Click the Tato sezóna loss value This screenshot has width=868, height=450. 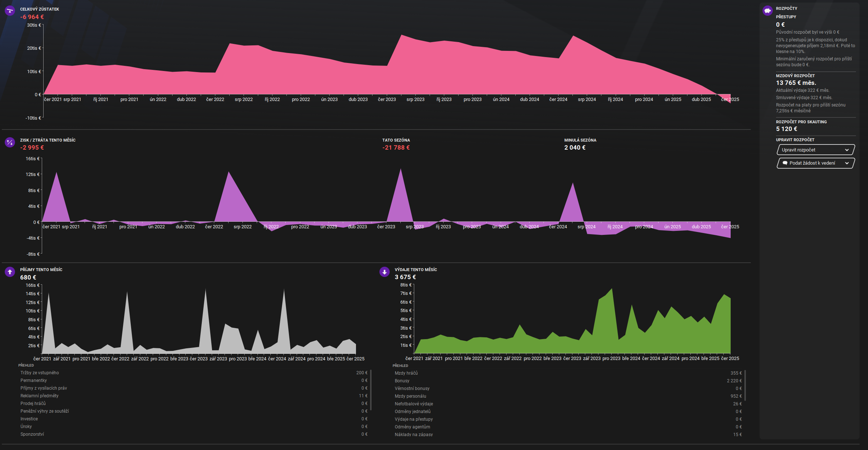(x=396, y=148)
